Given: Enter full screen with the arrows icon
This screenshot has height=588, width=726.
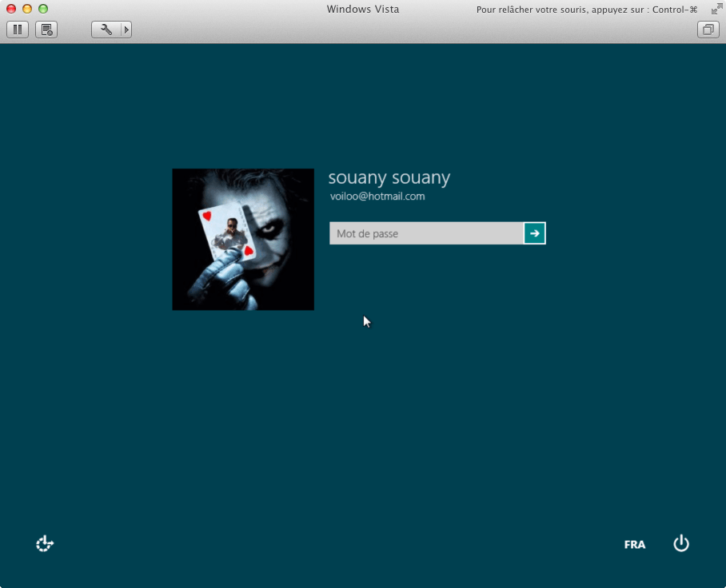Looking at the screenshot, I should pos(716,10).
